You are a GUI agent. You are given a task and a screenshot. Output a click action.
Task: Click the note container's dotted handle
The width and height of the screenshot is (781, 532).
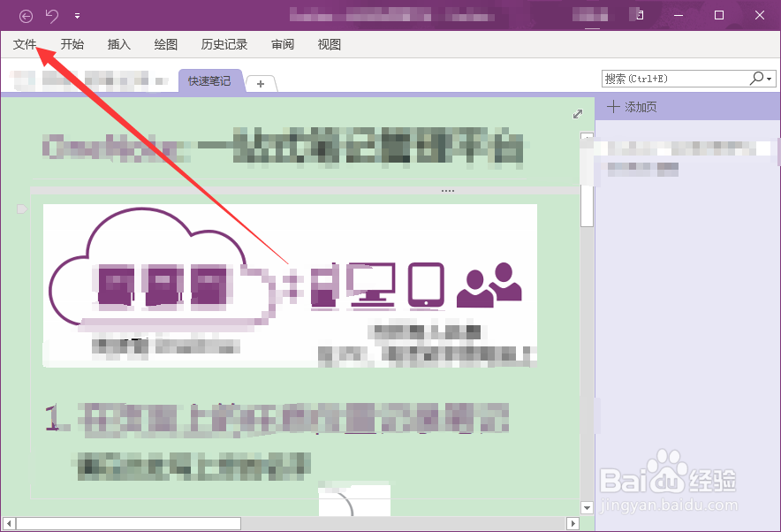pos(447,191)
